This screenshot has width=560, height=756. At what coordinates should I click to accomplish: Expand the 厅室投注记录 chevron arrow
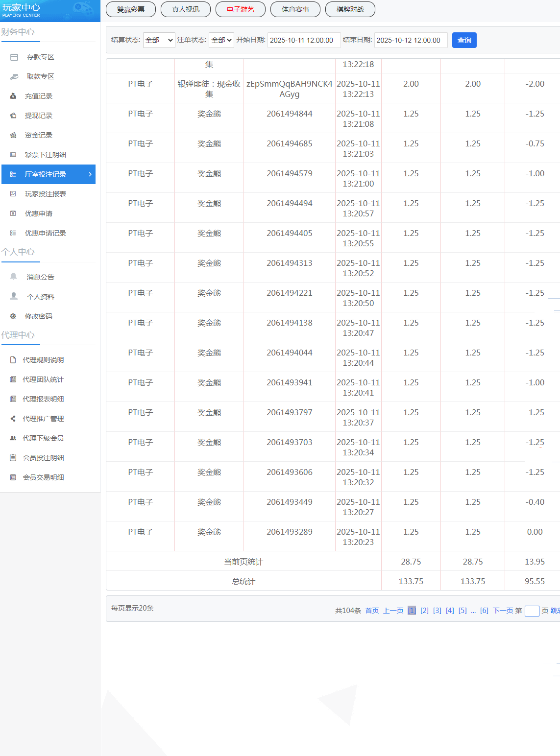click(90, 174)
